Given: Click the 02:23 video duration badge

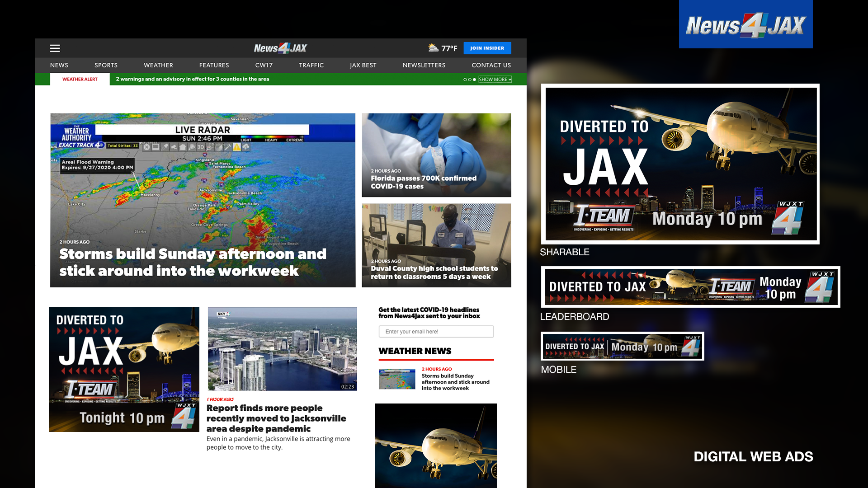Looking at the screenshot, I should 348,387.
